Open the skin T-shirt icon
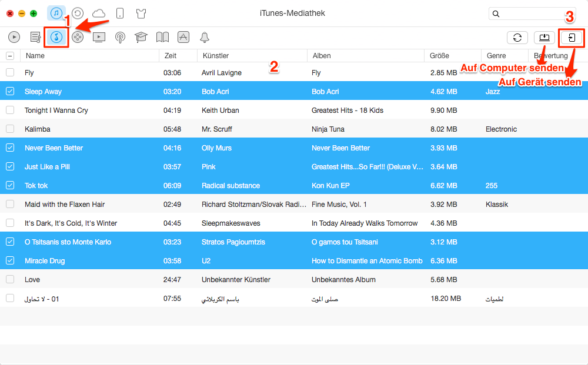This screenshot has width=588, height=365. (141, 14)
